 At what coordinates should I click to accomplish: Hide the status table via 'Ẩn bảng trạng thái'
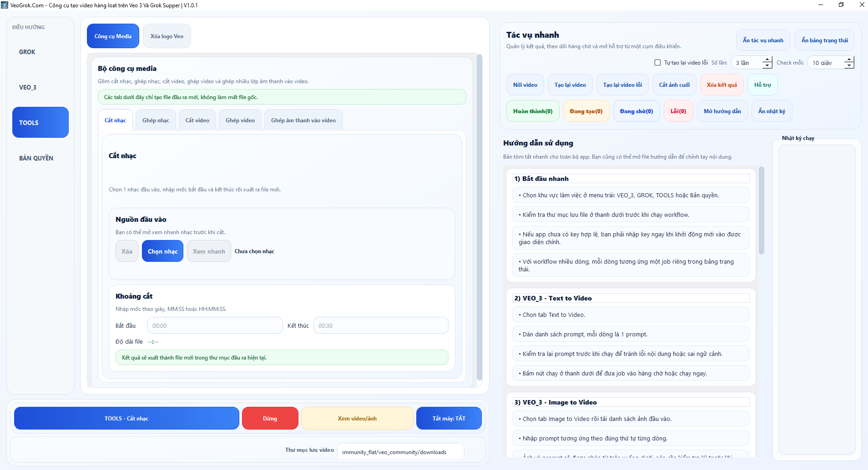click(x=824, y=40)
